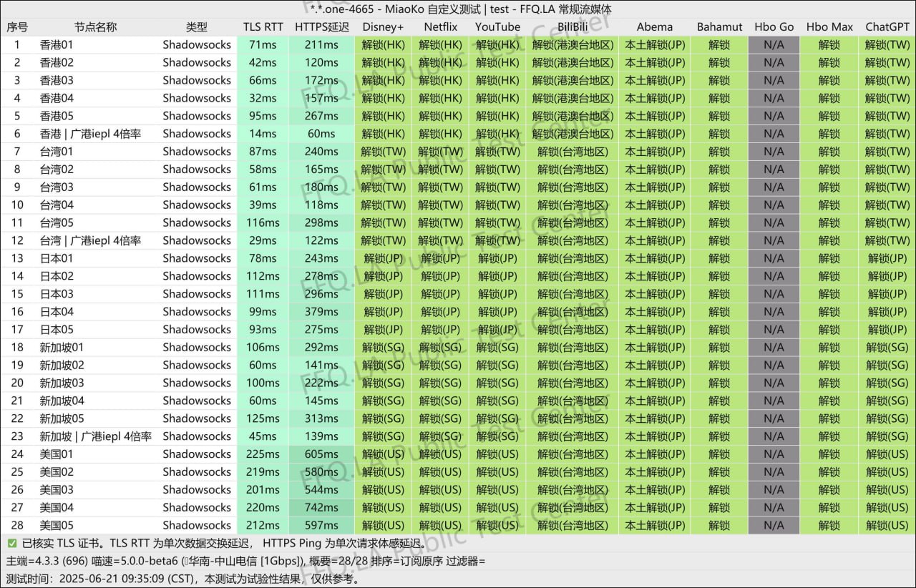This screenshot has height=588, width=916.
Task: Select the TLS RTT column header
Action: pyautogui.click(x=263, y=27)
